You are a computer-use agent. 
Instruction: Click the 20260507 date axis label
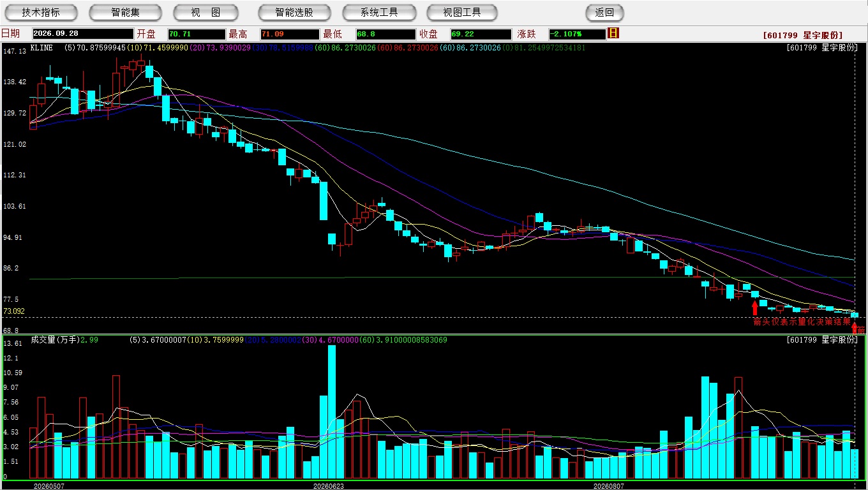point(49,486)
